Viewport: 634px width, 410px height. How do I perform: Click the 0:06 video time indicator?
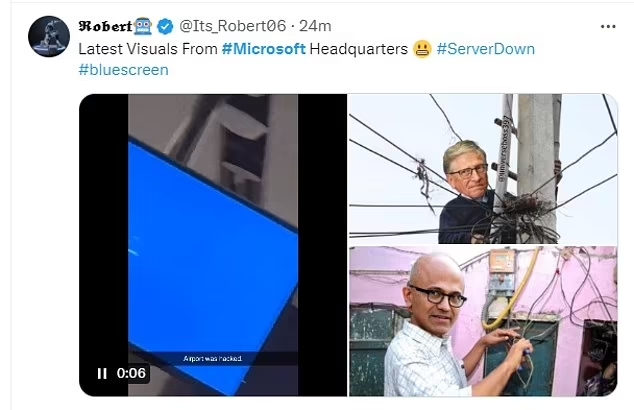click(x=131, y=373)
